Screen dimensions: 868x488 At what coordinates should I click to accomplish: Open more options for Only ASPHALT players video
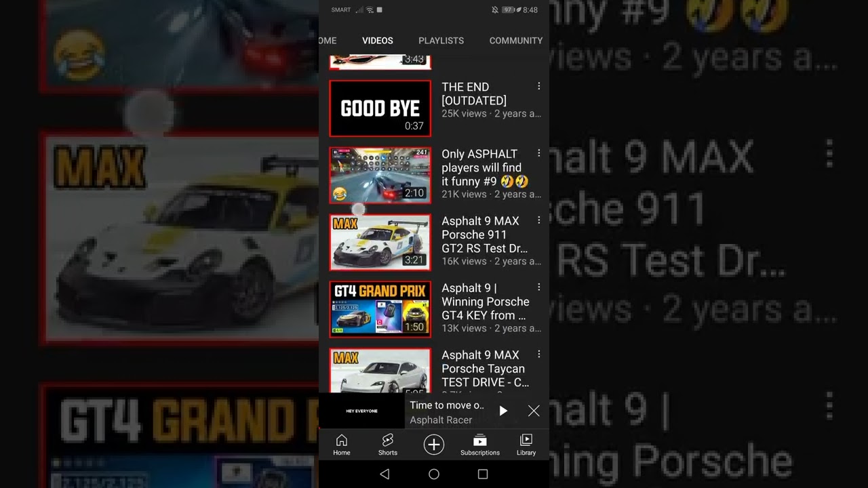(x=539, y=153)
